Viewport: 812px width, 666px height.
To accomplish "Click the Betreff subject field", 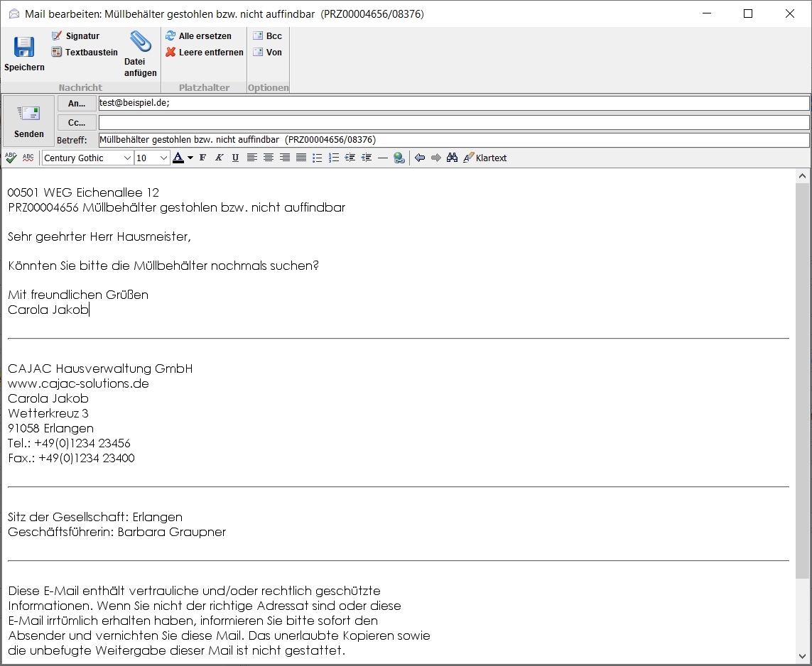I will coord(454,140).
